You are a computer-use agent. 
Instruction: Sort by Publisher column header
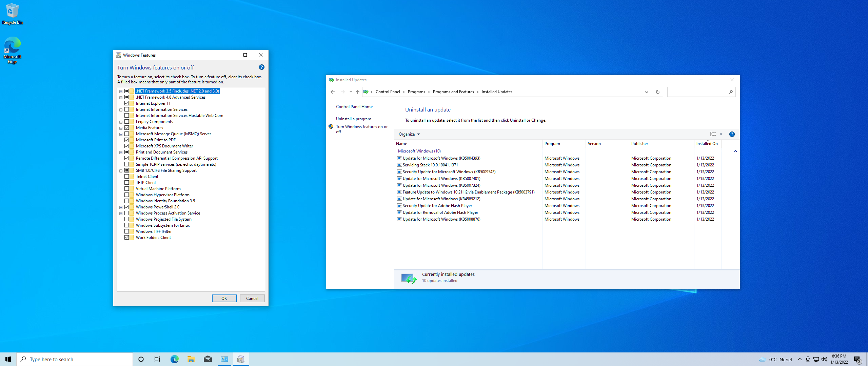click(x=662, y=144)
